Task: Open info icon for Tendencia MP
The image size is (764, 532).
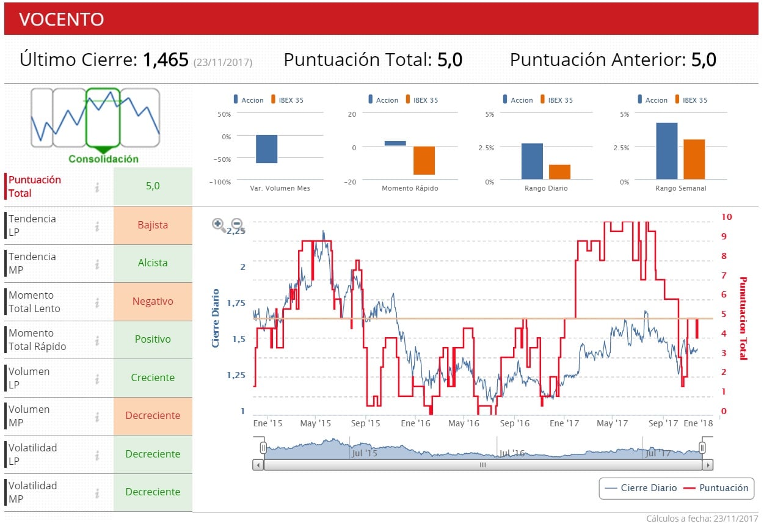Action: click(x=97, y=264)
